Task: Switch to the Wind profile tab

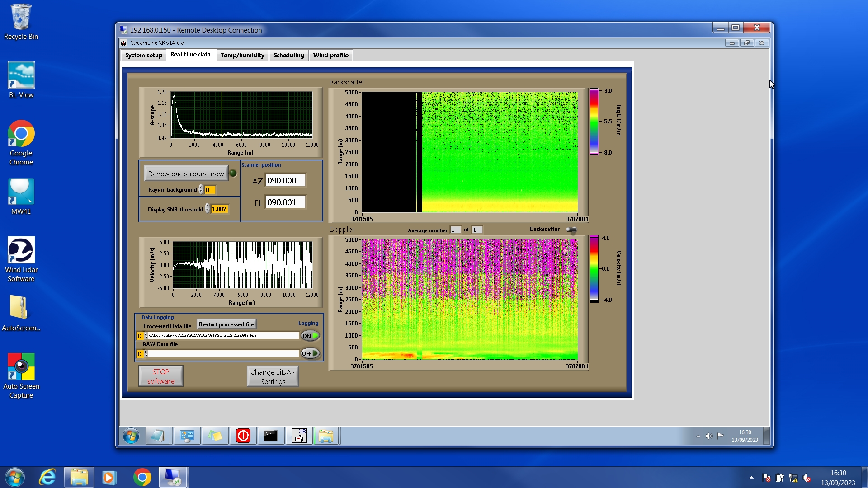Action: tap(330, 55)
